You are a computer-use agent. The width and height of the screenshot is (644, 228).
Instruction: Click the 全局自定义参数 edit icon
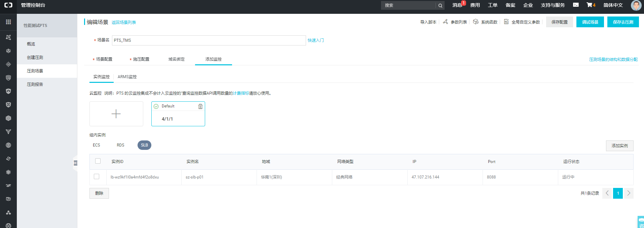click(506, 22)
